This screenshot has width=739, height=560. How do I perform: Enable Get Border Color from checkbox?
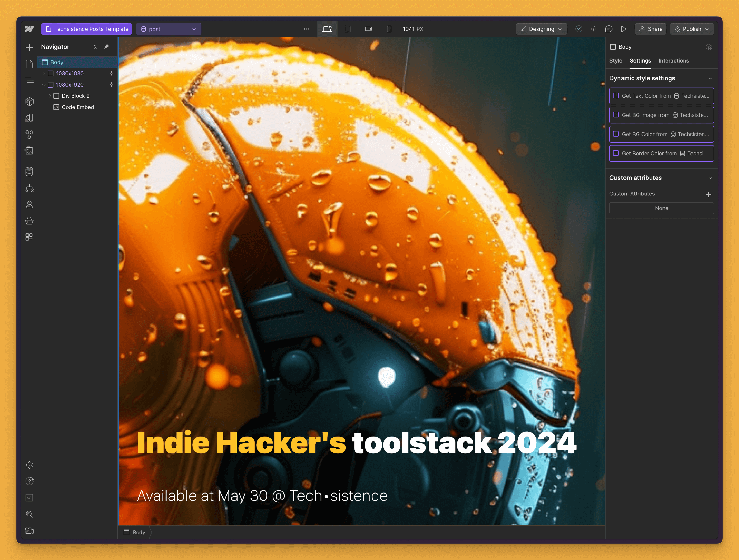tap(616, 153)
